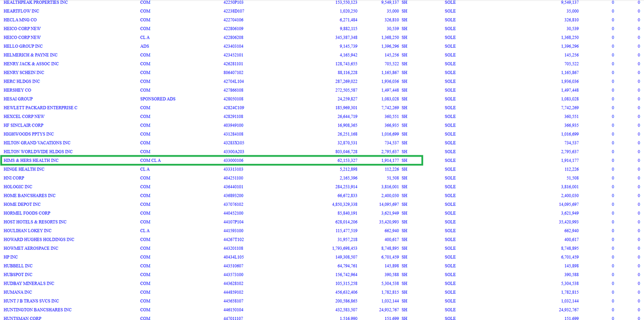Viewport: 644px width, 320px height.
Task: Select HOWMET AEROSPACE INC name
Action: pyautogui.click(x=32, y=248)
